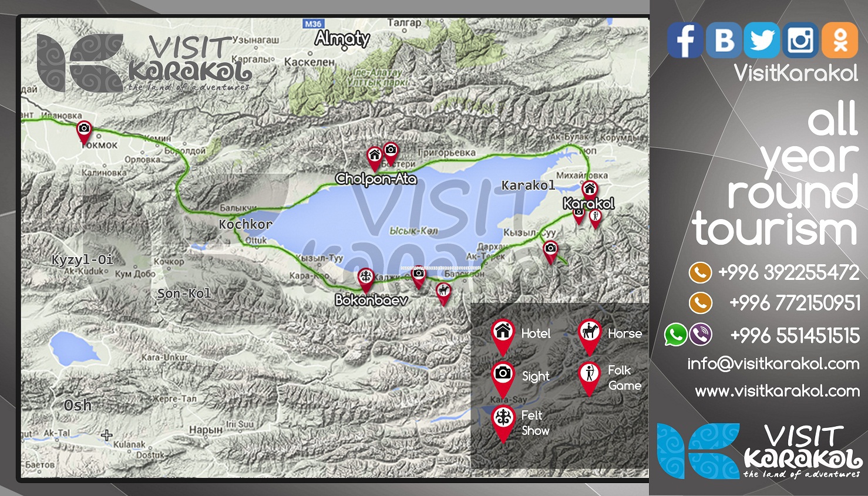This screenshot has height=496, width=868.
Task: Click the Kyzyl-Oi map label
Action: 82,260
